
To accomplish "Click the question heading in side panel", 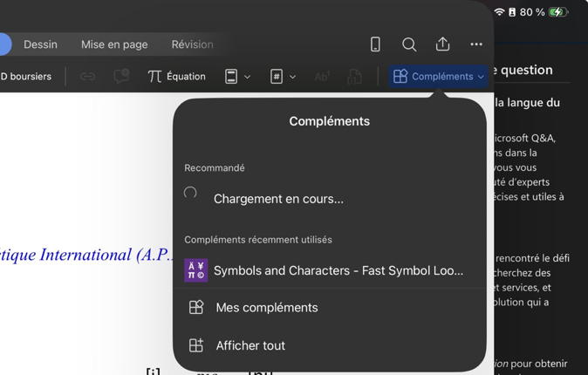I will pos(523,70).
